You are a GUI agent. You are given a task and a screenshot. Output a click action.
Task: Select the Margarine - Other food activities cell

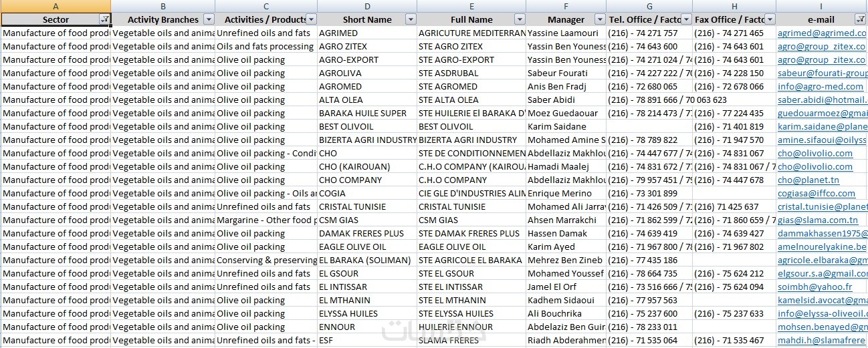(x=265, y=220)
